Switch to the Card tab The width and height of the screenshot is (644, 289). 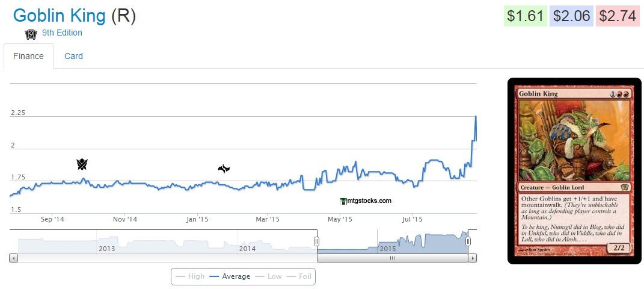point(73,56)
